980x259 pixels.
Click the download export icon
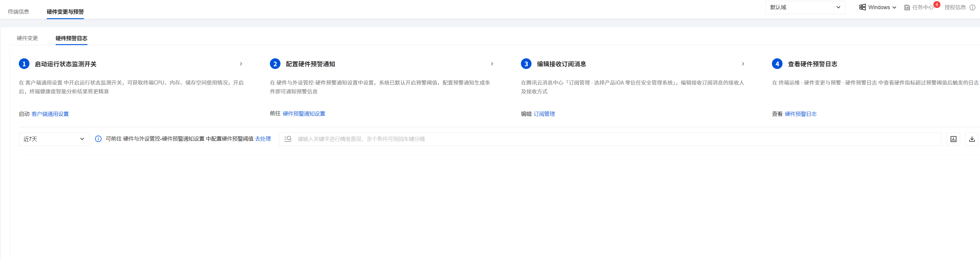click(x=972, y=139)
